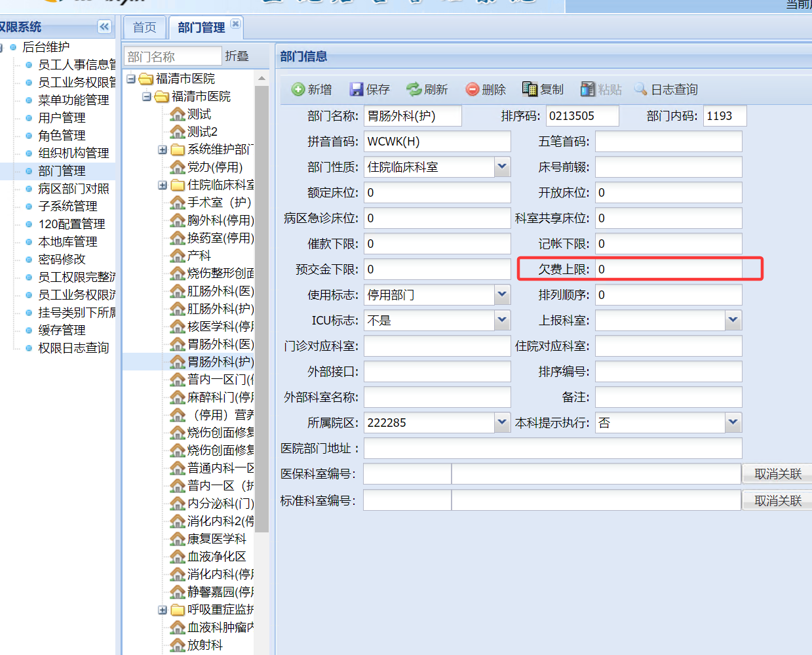Click house icon of 手术室（护）
Image resolution: width=812 pixels, height=655 pixels.
click(178, 203)
